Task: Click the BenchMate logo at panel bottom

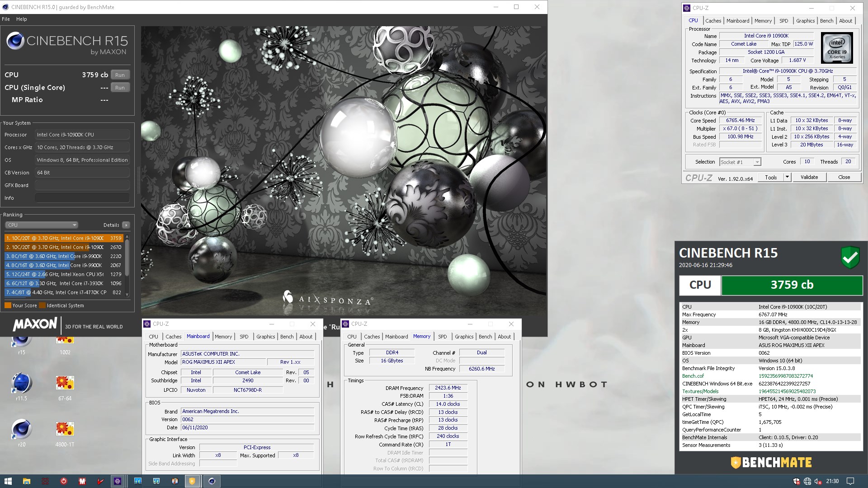Action: pos(771,463)
